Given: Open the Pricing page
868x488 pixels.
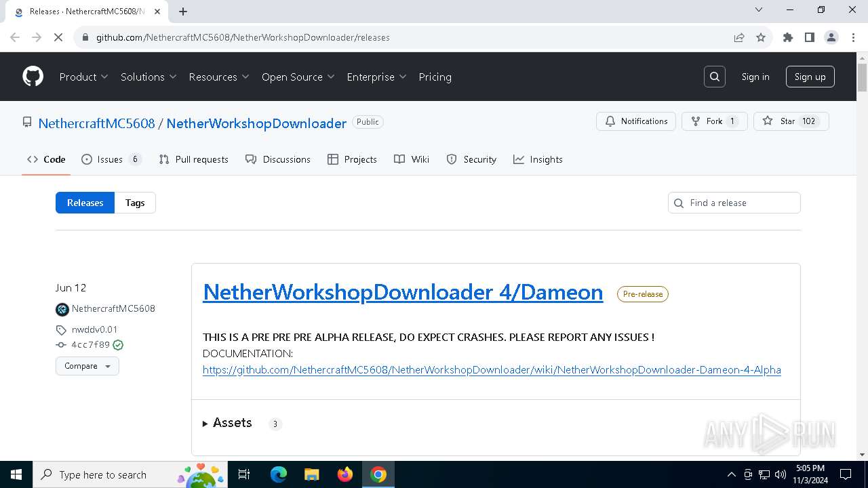Looking at the screenshot, I should (x=435, y=77).
